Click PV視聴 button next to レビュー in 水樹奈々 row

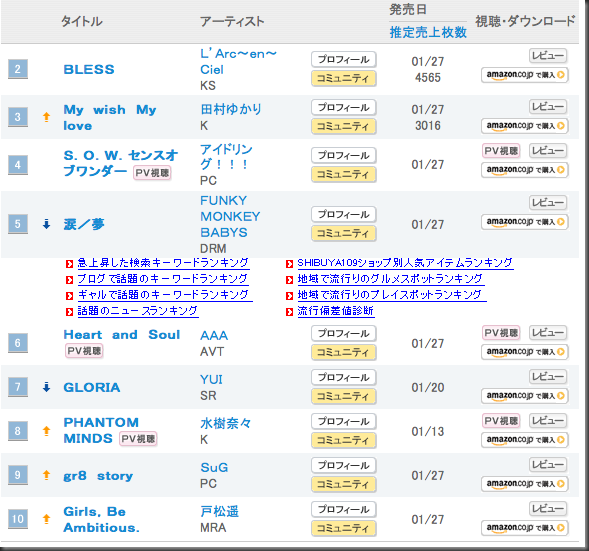pyautogui.click(x=501, y=421)
